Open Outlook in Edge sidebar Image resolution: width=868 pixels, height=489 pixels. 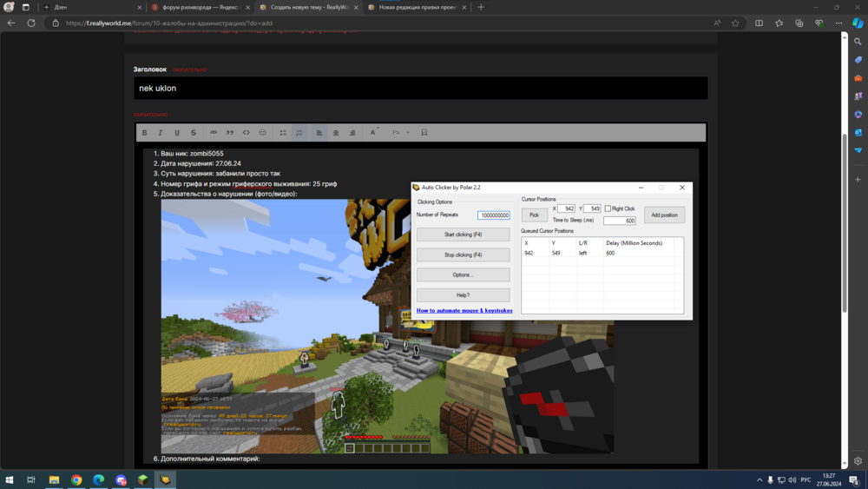click(x=858, y=132)
